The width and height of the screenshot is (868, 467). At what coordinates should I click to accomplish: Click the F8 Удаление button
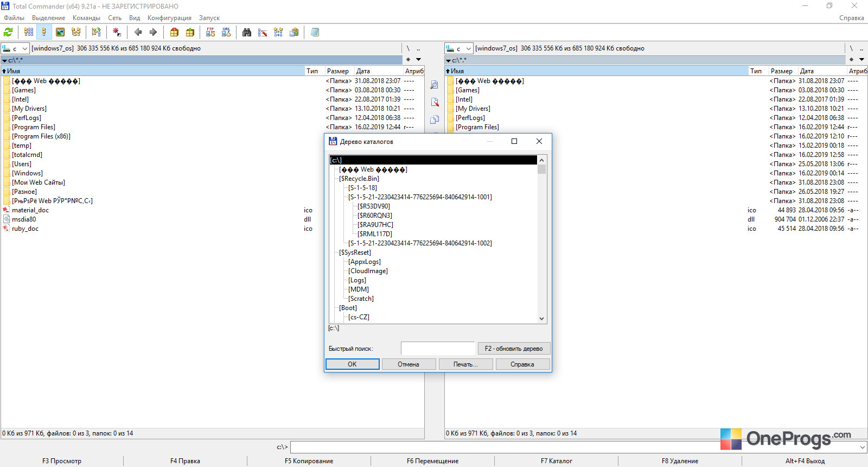click(680, 461)
